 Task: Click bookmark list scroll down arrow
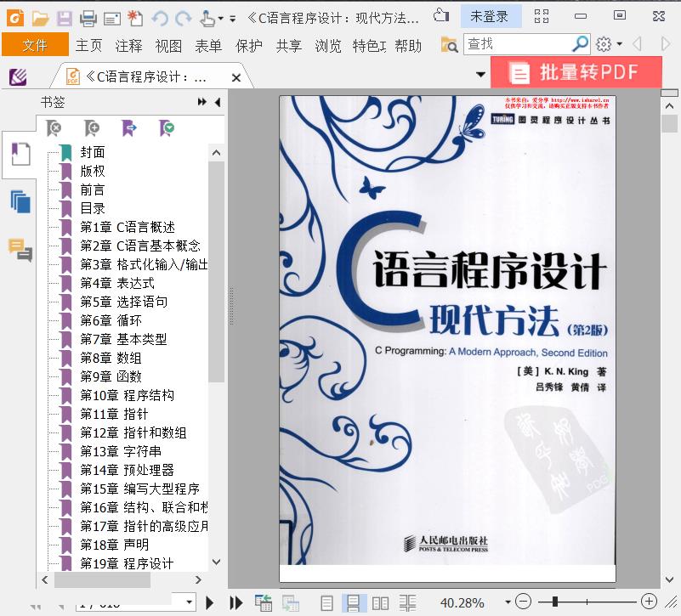216,562
